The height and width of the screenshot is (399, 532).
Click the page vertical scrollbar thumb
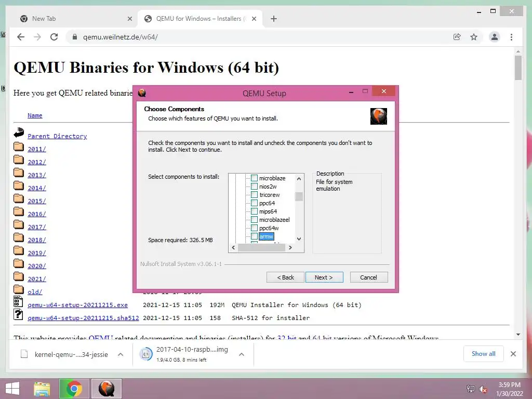point(518,68)
